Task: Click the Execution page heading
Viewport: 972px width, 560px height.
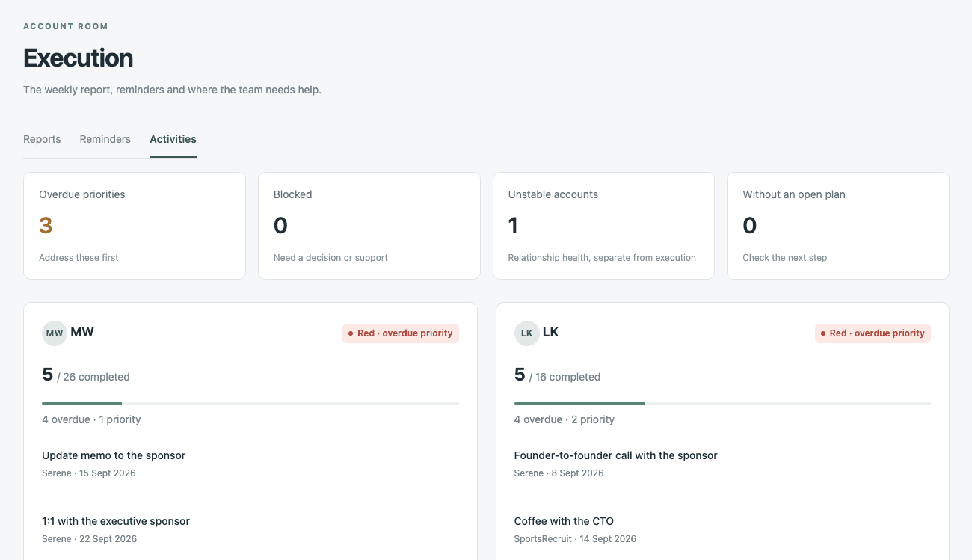Action: pyautogui.click(x=79, y=58)
